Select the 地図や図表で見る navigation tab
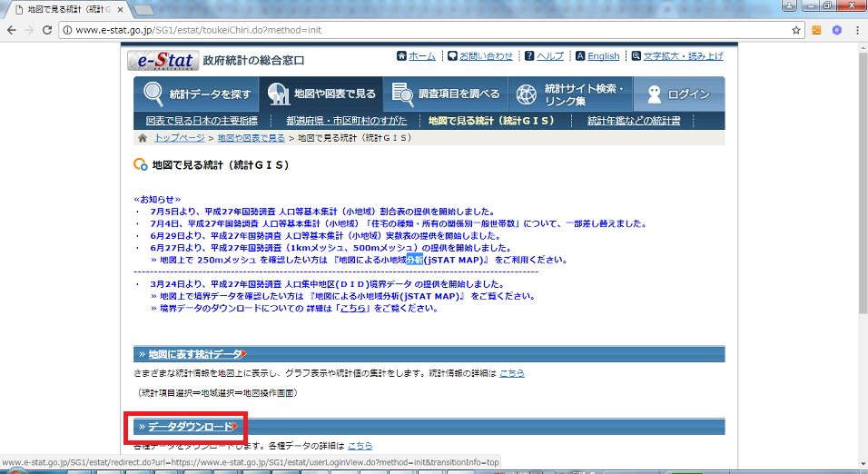This screenshot has width=868, height=474. (320, 94)
